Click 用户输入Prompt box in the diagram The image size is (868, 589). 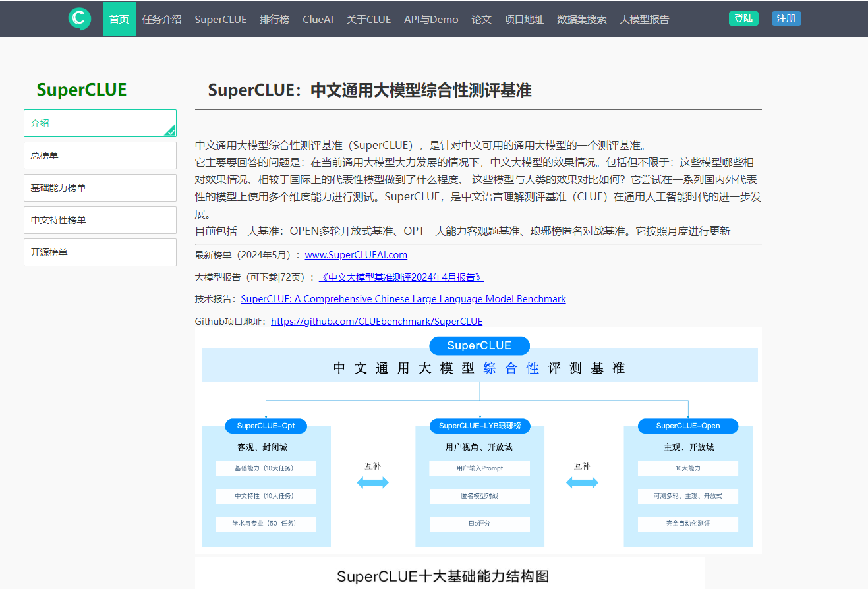coord(479,468)
